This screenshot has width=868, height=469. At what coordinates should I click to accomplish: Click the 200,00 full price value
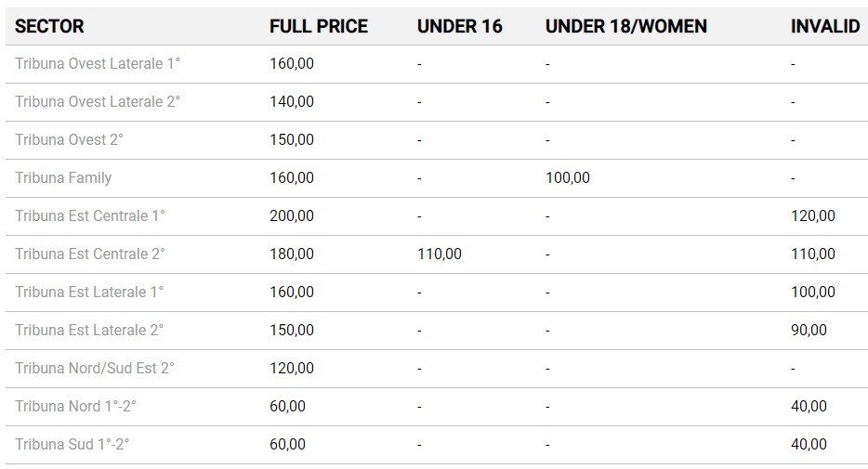coord(292,216)
